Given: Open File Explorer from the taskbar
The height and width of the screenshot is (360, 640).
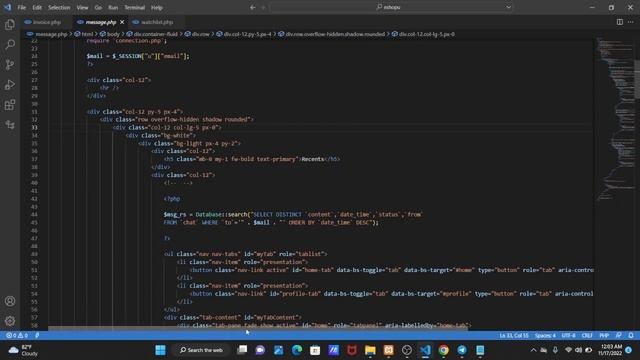Looking at the screenshot, I should [370, 350].
